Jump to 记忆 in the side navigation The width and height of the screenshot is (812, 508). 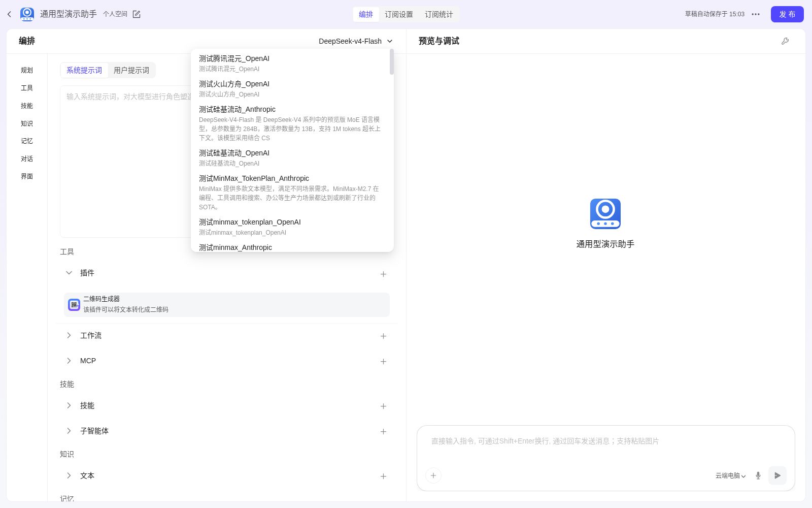27,141
